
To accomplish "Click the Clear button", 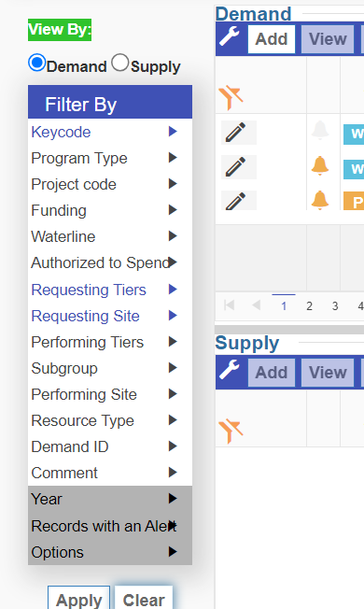I will coord(144,600).
